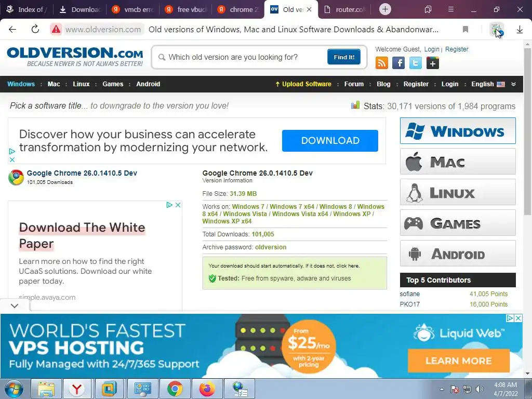This screenshot has width=532, height=399.
Task: Switch to the free vbucks tab
Action: [187, 9]
